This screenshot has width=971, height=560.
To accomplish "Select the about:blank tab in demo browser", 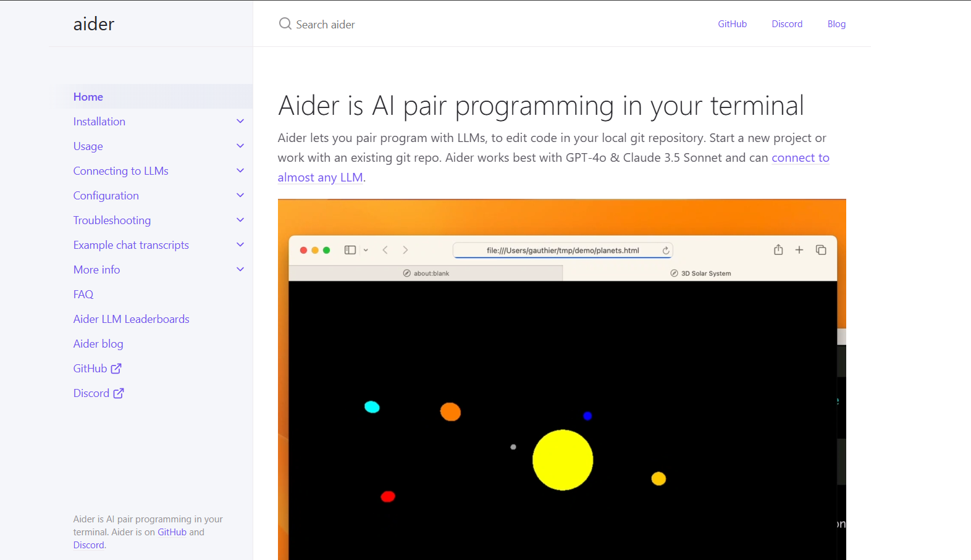I will coord(426,273).
